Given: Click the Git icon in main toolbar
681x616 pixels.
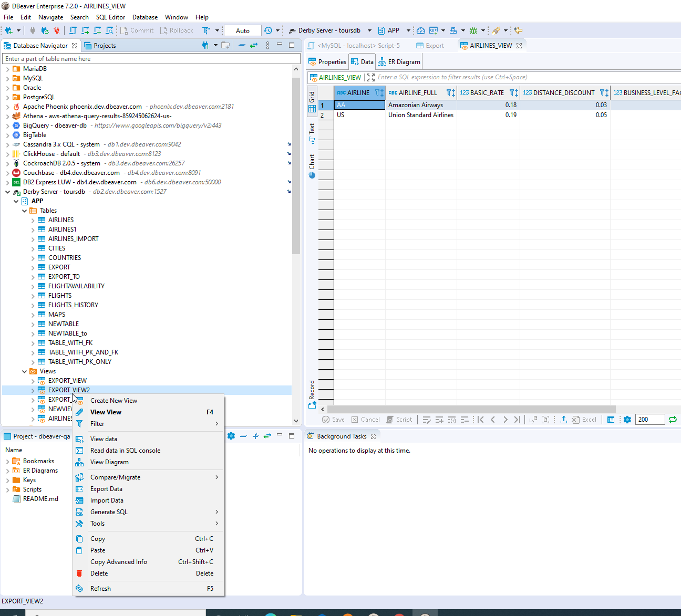Looking at the screenshot, I should 434,30.
